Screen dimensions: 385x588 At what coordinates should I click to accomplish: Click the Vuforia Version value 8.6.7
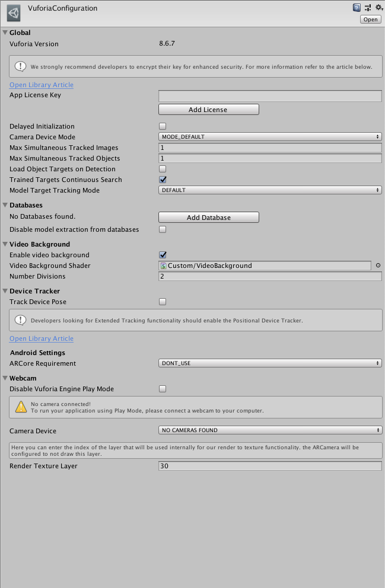(x=167, y=43)
